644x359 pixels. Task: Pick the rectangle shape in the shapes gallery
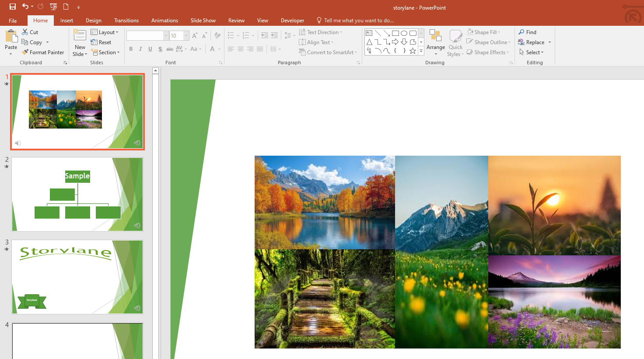click(x=395, y=33)
